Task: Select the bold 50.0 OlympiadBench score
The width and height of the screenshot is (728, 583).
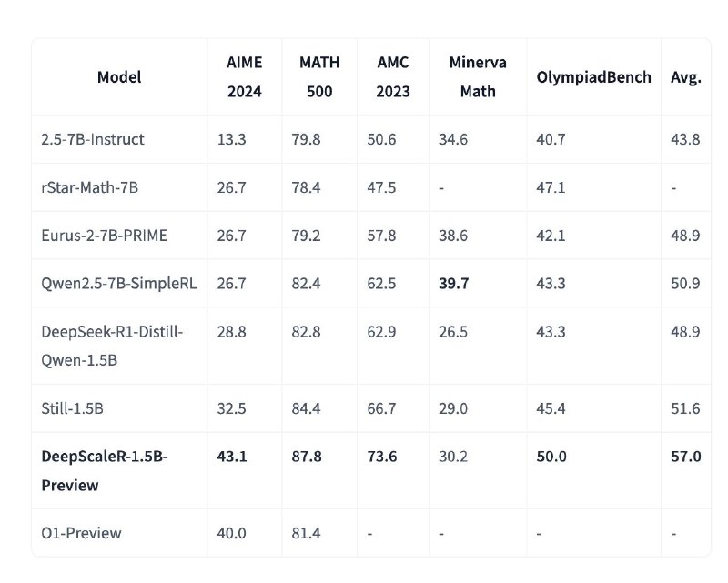Action: pos(551,457)
